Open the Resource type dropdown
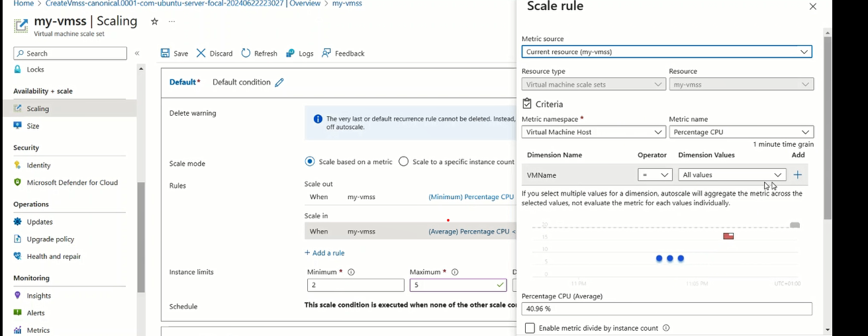 coord(593,85)
